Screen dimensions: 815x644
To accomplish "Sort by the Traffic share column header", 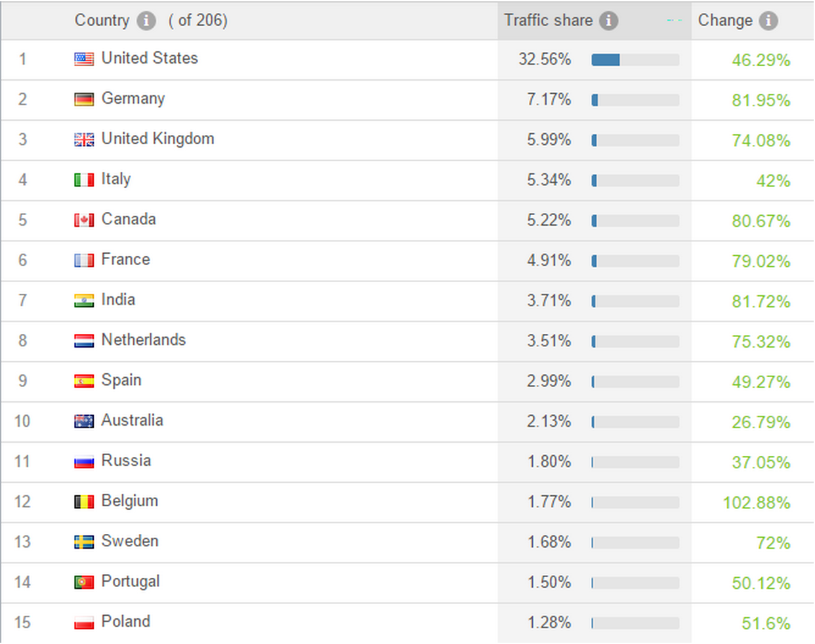I will click(x=548, y=20).
